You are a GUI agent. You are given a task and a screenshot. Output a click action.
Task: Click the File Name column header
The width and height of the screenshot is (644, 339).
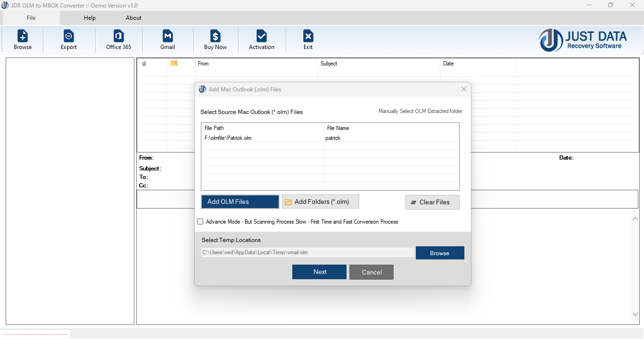point(391,128)
